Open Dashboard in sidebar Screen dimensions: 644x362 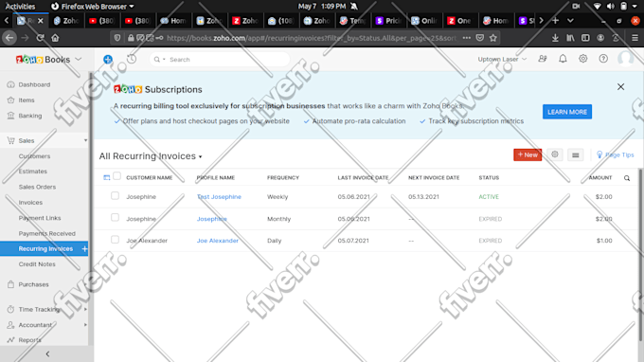tap(34, 84)
